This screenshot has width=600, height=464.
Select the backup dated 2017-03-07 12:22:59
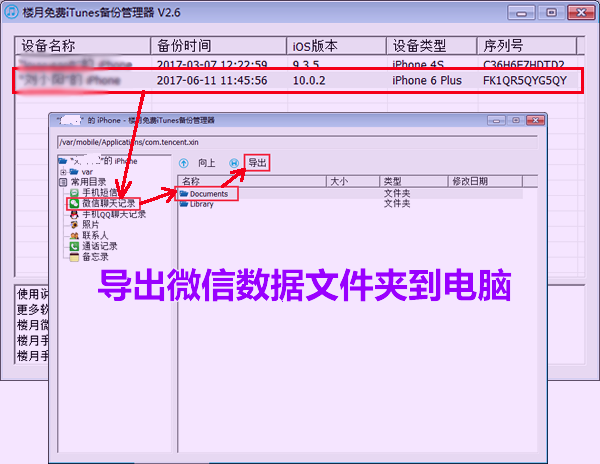[298, 63]
